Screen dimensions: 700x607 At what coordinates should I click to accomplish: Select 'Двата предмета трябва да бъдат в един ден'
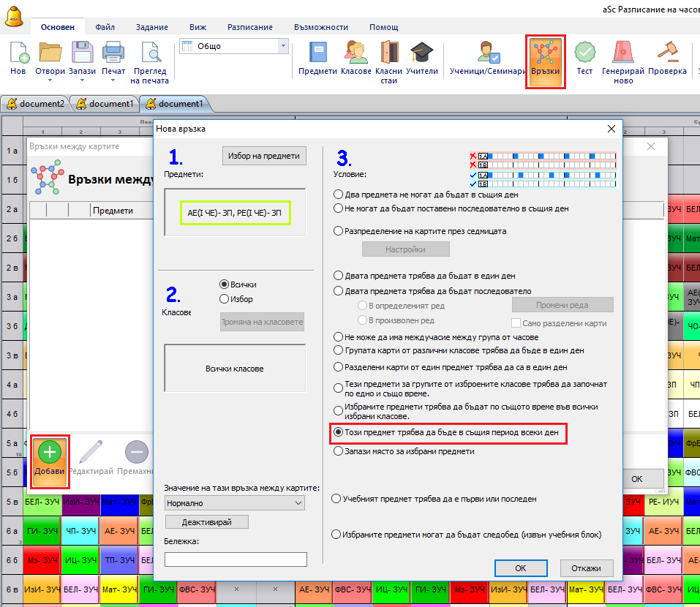(338, 276)
